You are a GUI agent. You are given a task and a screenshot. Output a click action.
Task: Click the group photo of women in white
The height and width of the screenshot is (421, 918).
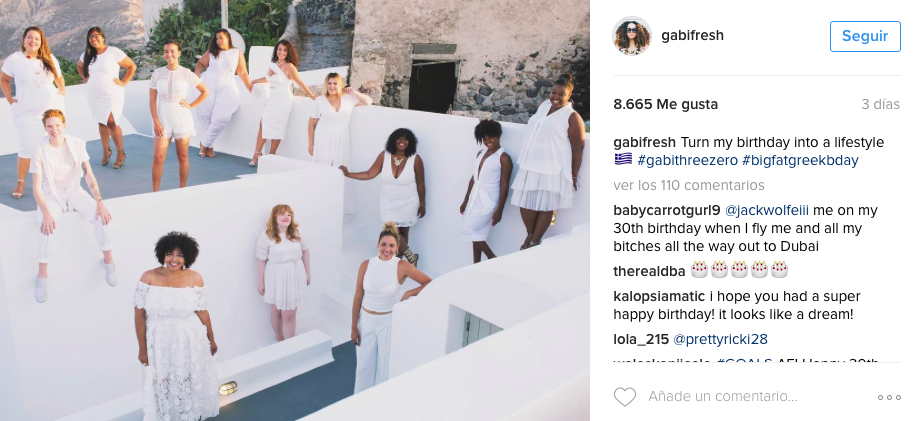coord(295,210)
